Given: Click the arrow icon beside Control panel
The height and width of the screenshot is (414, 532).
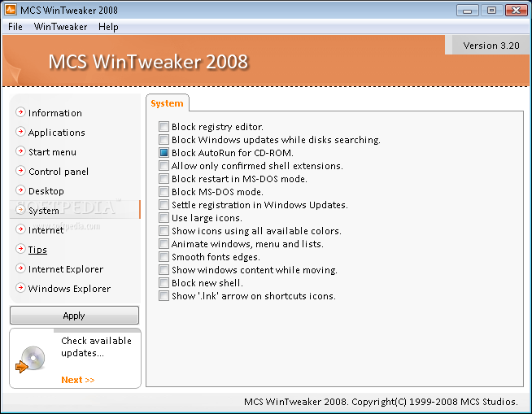Looking at the screenshot, I should (x=20, y=171).
